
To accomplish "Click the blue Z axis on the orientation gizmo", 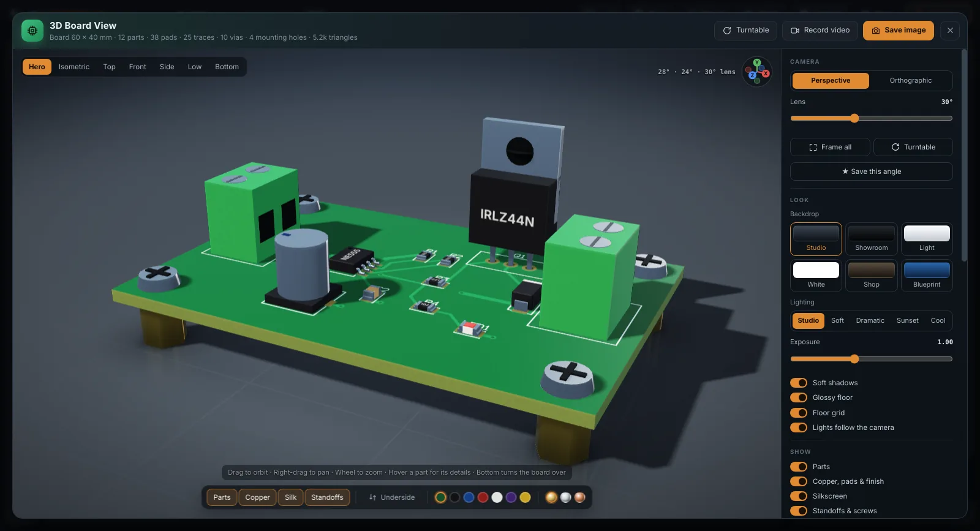I will click(x=753, y=75).
